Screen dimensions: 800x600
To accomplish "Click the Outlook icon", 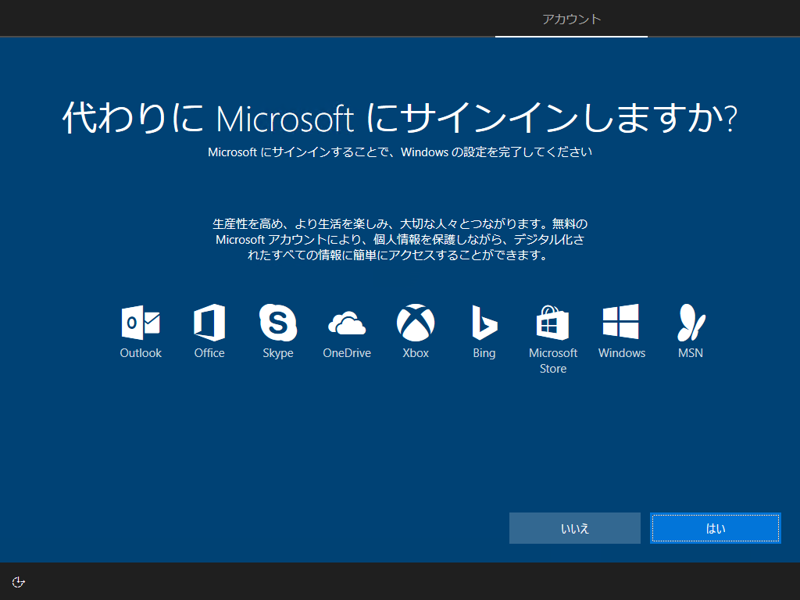I will click(141, 322).
